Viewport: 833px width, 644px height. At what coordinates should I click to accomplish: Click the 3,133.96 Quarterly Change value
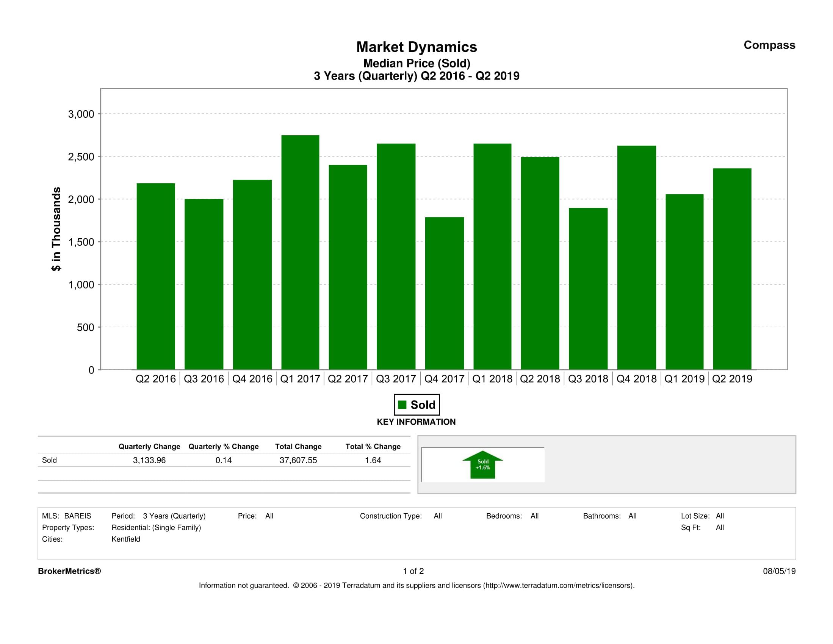[x=149, y=460]
